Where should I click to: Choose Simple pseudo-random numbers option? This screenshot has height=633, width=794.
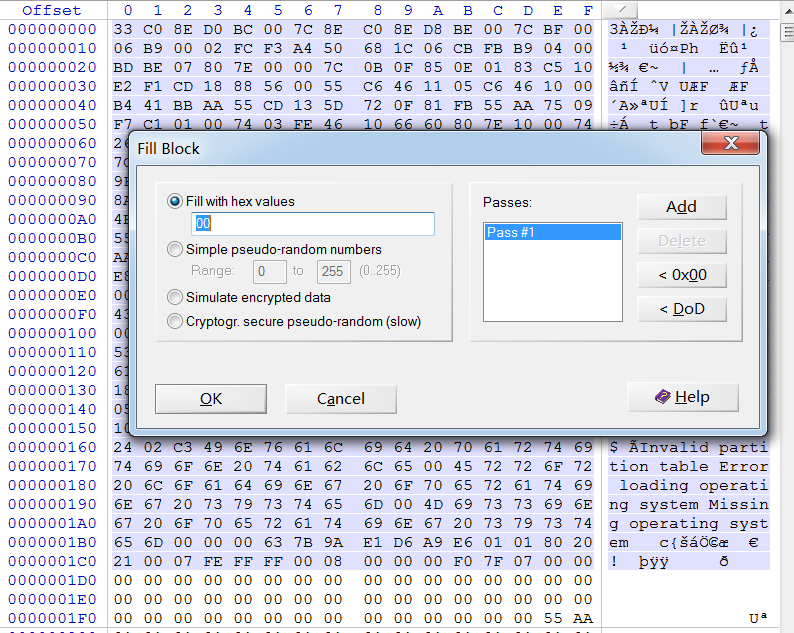176,249
